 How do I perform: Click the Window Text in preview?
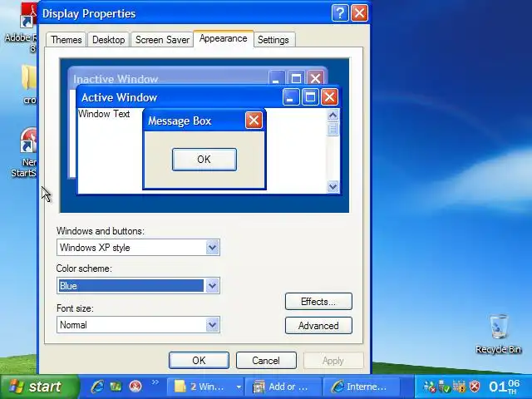coord(104,114)
